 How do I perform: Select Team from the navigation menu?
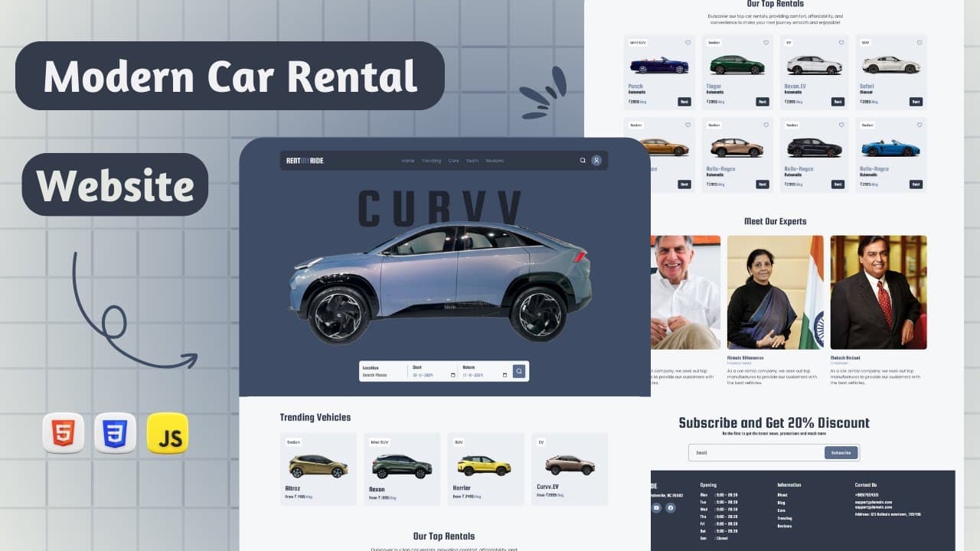click(472, 161)
